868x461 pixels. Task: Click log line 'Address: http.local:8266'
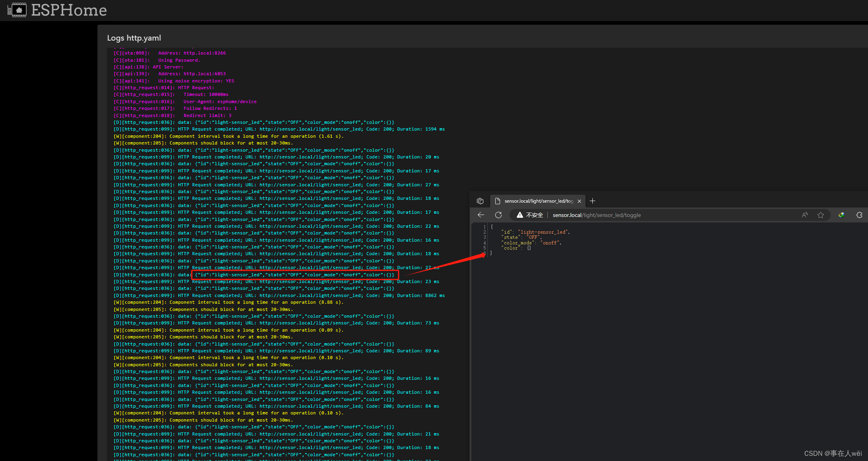click(170, 53)
